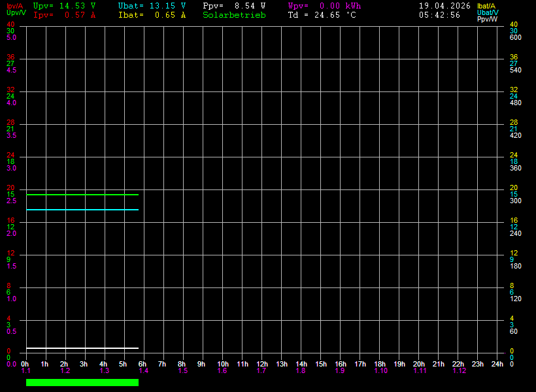Screen dimensions: 536x392
Task: Click the Upv= 14.53 V reading
Action: pyautogui.click(x=64, y=5)
